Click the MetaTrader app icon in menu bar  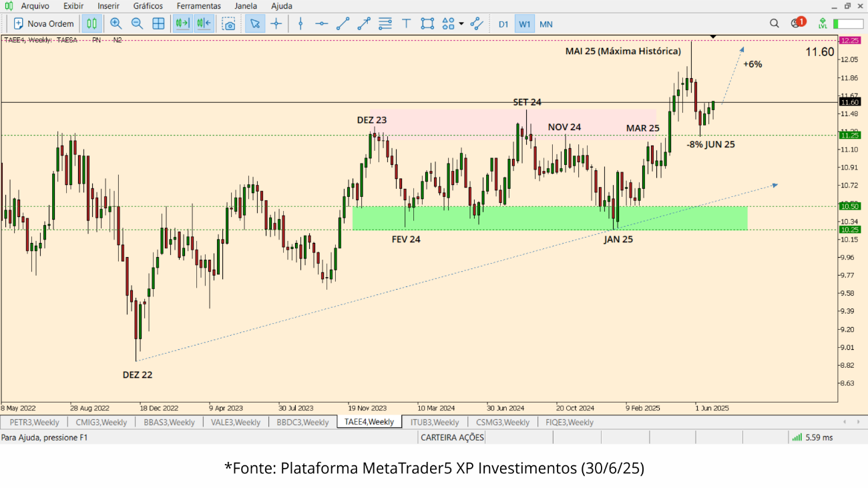[x=9, y=6]
